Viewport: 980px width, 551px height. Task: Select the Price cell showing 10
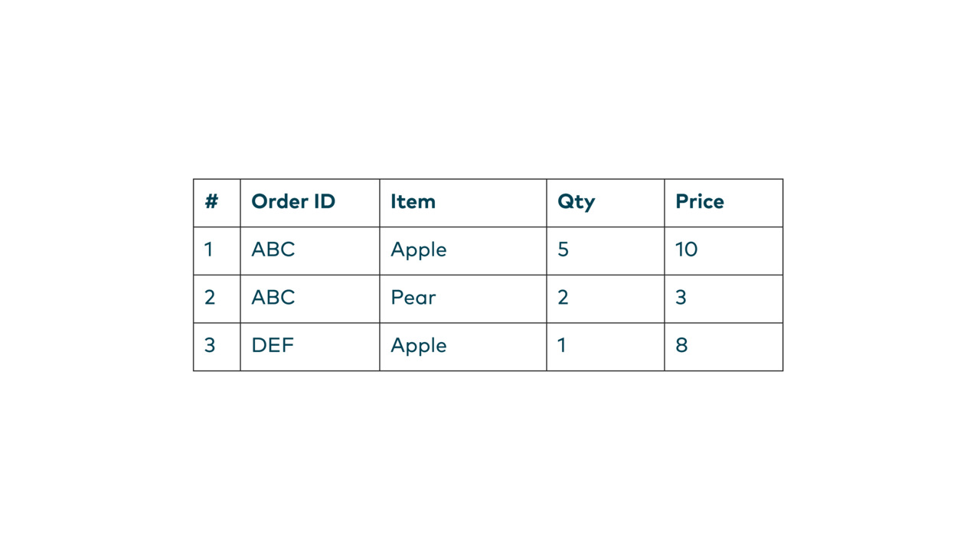[723, 250]
